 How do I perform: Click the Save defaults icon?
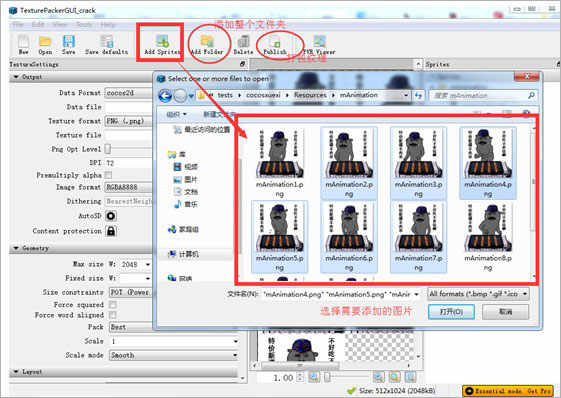(x=106, y=45)
